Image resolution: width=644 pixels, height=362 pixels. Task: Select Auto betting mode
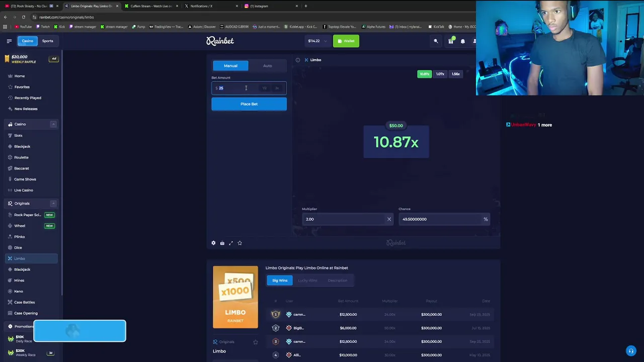[268, 66]
